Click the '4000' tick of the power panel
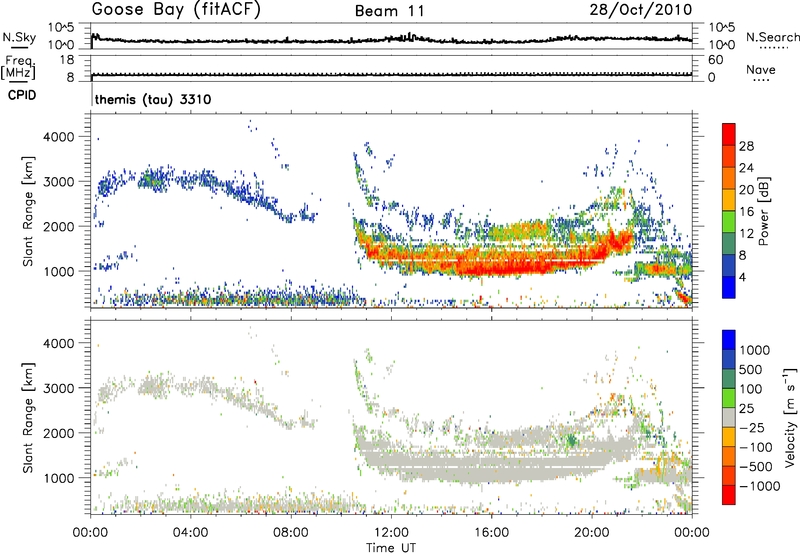This screenshot has height=554, width=800. pyautogui.click(x=58, y=137)
